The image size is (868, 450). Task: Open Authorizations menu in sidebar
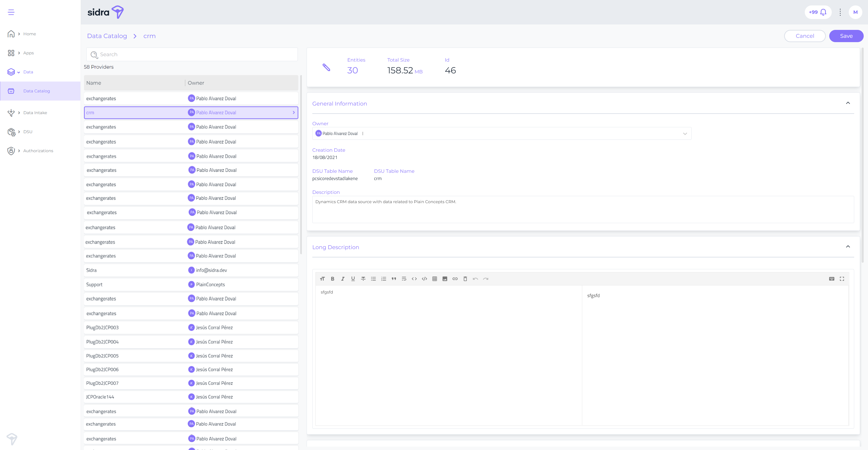click(x=38, y=151)
